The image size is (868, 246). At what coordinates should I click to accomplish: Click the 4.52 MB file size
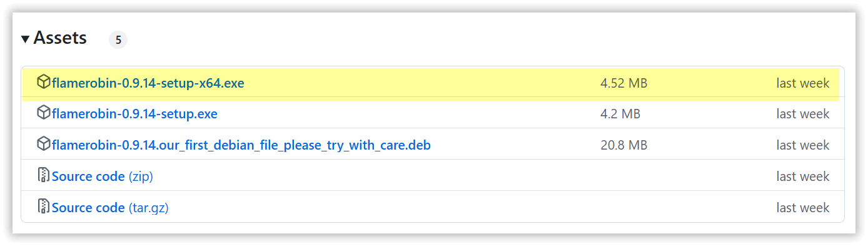click(x=623, y=83)
